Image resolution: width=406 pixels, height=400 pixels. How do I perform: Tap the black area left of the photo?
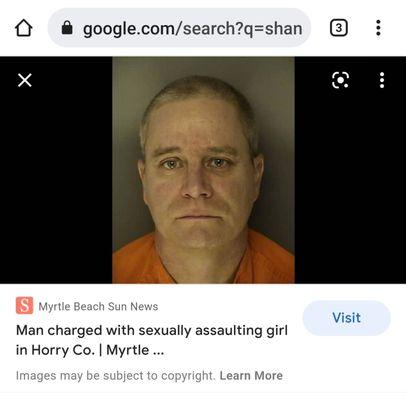(56, 187)
